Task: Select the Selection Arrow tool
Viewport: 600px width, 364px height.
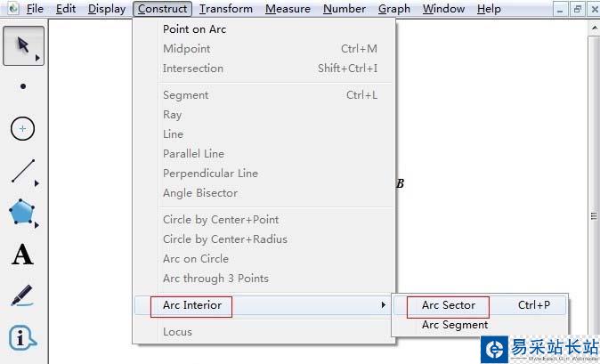Action: 23,45
